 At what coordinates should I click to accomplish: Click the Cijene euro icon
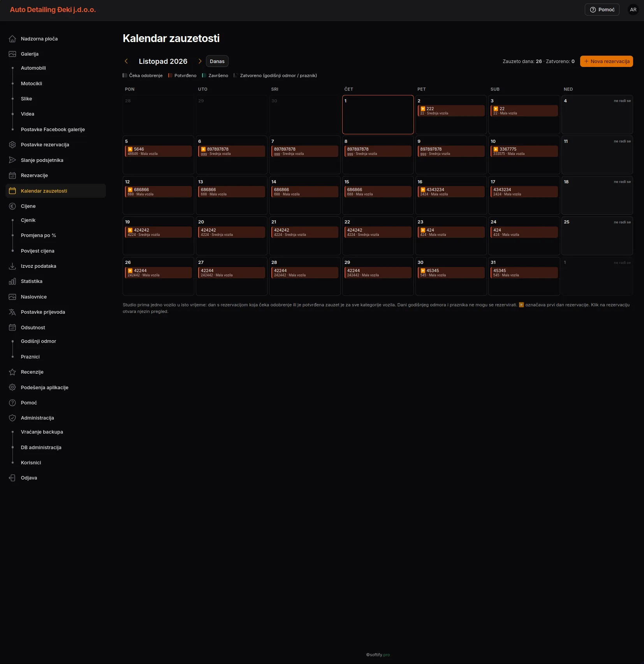(x=12, y=206)
